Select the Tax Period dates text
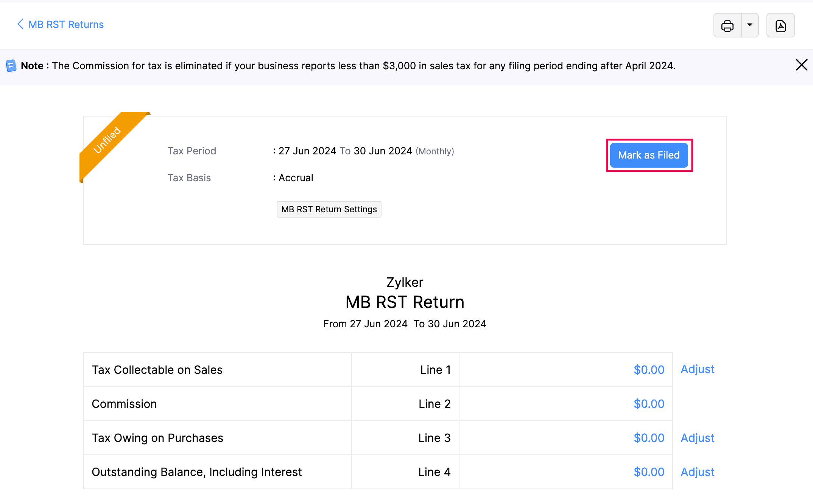Image resolution: width=813 pixels, height=504 pixels. (x=344, y=151)
